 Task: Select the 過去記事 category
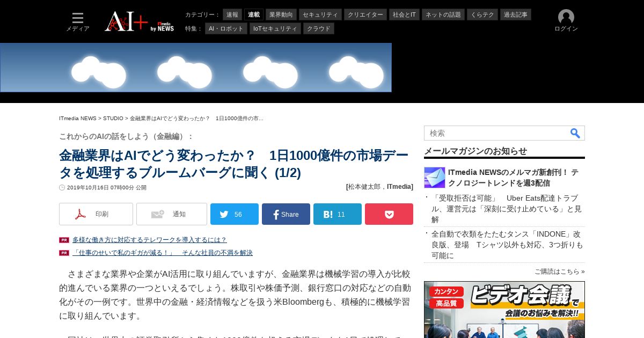pos(516,14)
